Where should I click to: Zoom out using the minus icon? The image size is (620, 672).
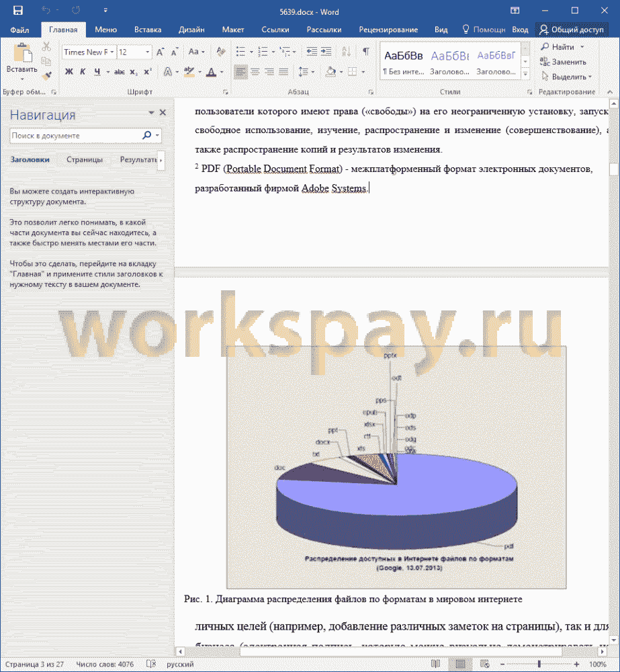(x=502, y=665)
